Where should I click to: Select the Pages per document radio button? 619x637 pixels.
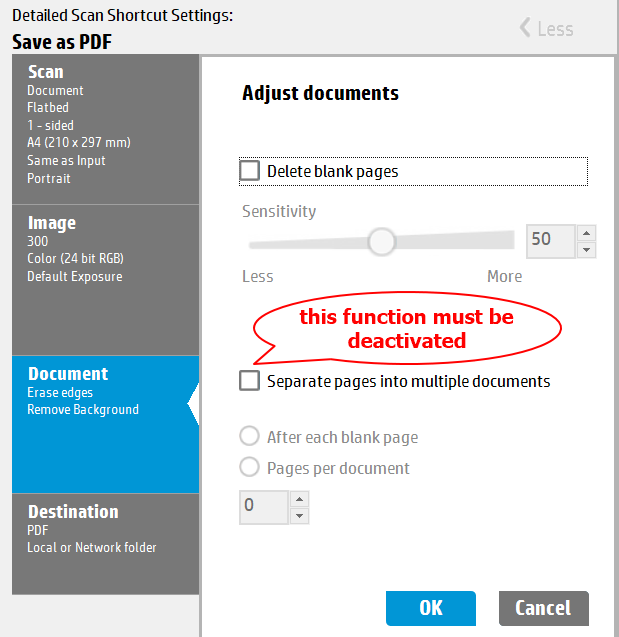tap(250, 467)
